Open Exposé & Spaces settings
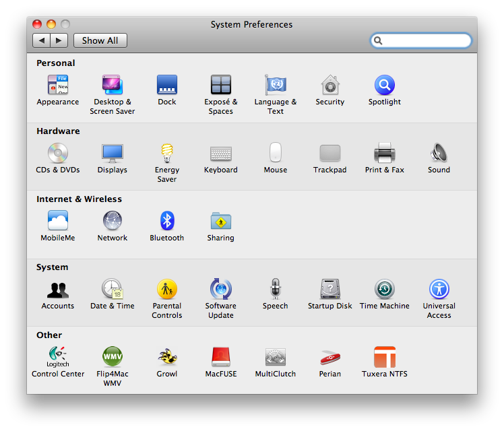504x431 pixels. [x=220, y=86]
